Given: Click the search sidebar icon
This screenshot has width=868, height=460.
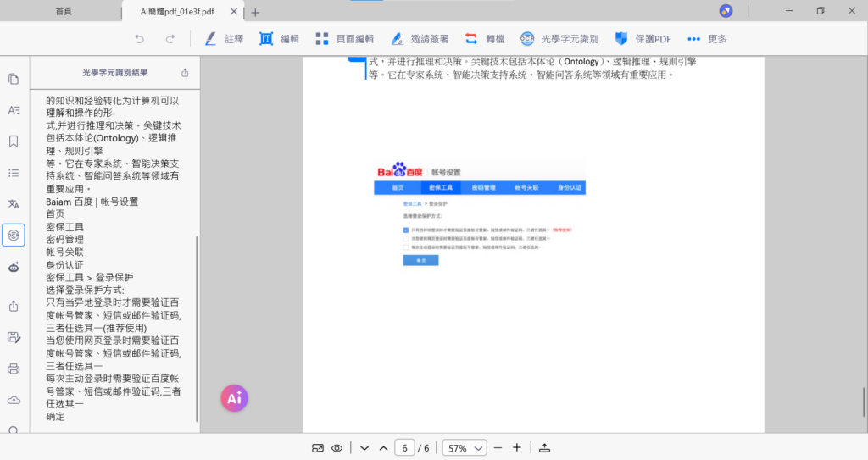Looking at the screenshot, I should [x=14, y=430].
